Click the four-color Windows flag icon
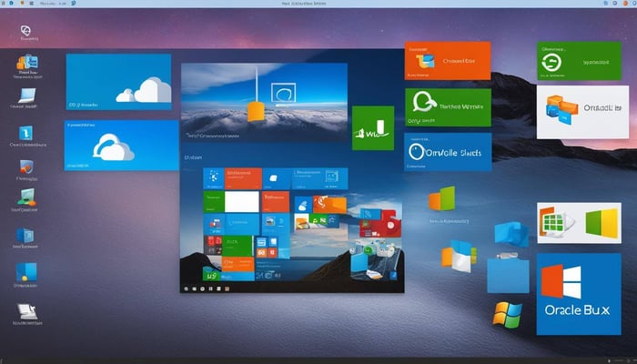 [x=506, y=315]
